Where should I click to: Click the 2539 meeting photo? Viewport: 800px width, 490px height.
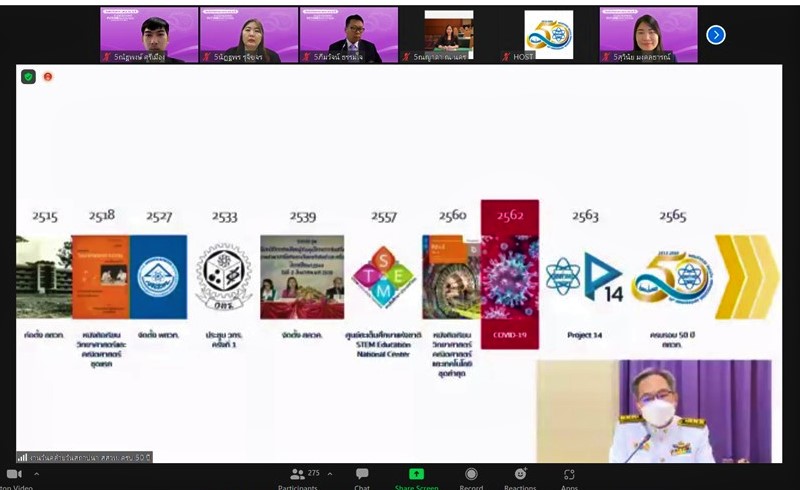click(x=302, y=277)
